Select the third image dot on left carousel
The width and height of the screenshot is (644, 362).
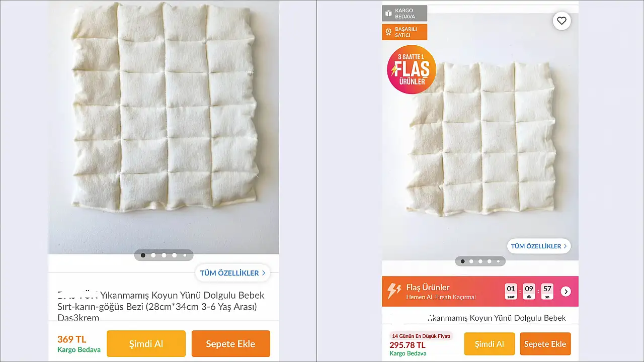(164, 255)
